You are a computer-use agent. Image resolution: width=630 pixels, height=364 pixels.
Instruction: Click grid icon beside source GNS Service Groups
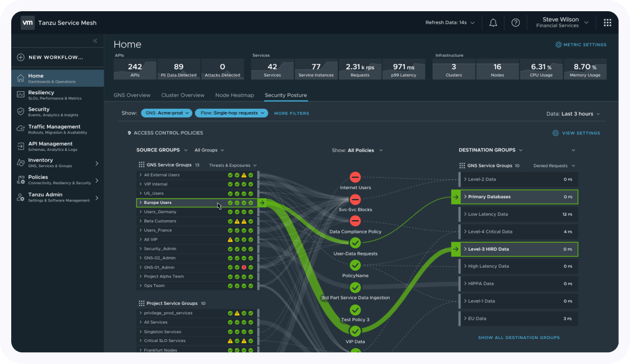click(x=141, y=165)
